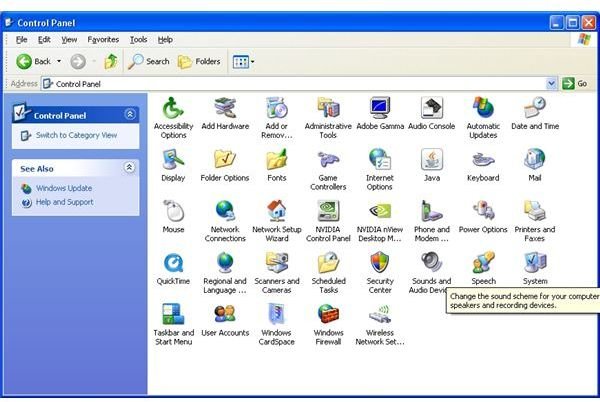Open the Tools menu
Viewport: 600px width, 402px height.
[x=139, y=40]
